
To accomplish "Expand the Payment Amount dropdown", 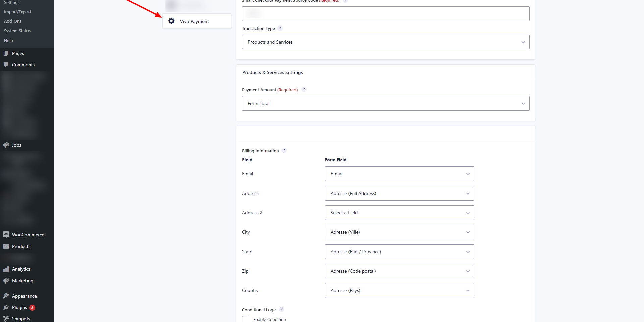I will tap(385, 103).
